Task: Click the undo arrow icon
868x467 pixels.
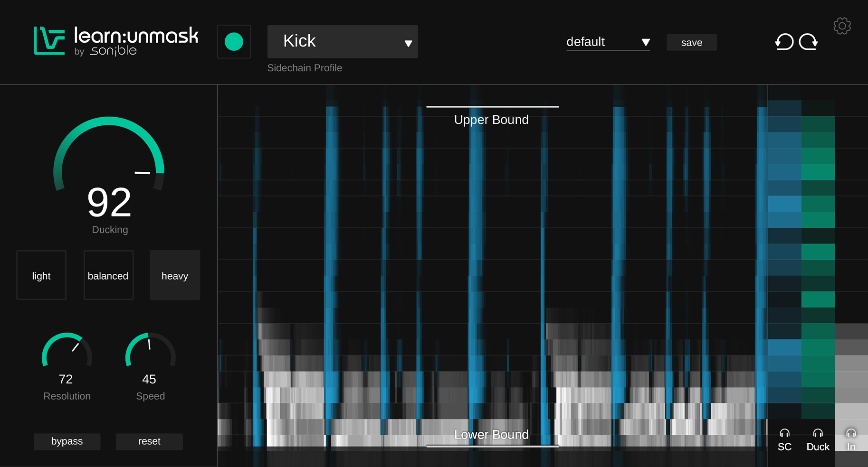Action: (784, 42)
